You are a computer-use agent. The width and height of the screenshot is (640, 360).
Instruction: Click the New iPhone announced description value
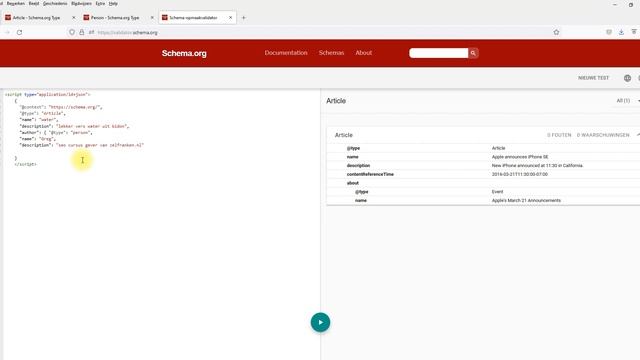click(537, 166)
